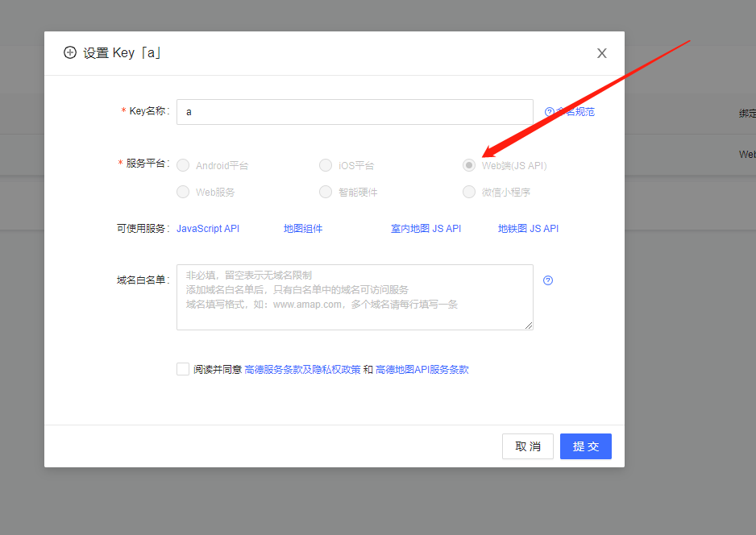
Task: Click the 取消 cancel button
Action: 528,446
